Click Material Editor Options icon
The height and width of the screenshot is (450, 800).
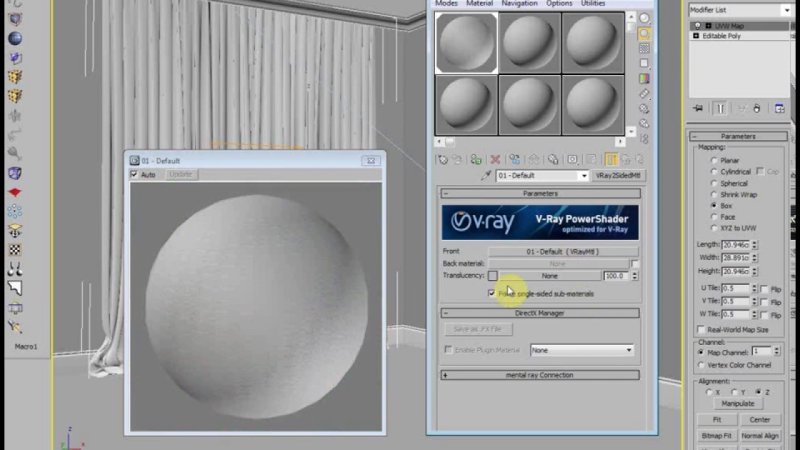(x=644, y=109)
